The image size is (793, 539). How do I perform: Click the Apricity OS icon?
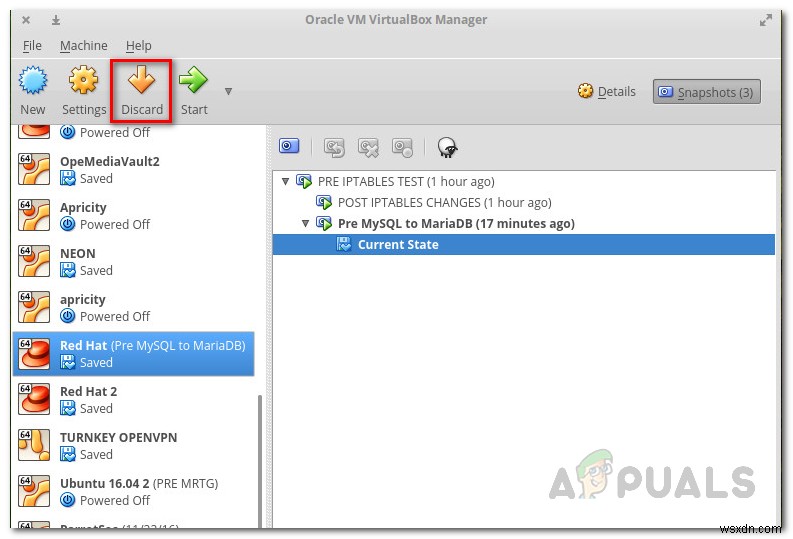(x=34, y=215)
